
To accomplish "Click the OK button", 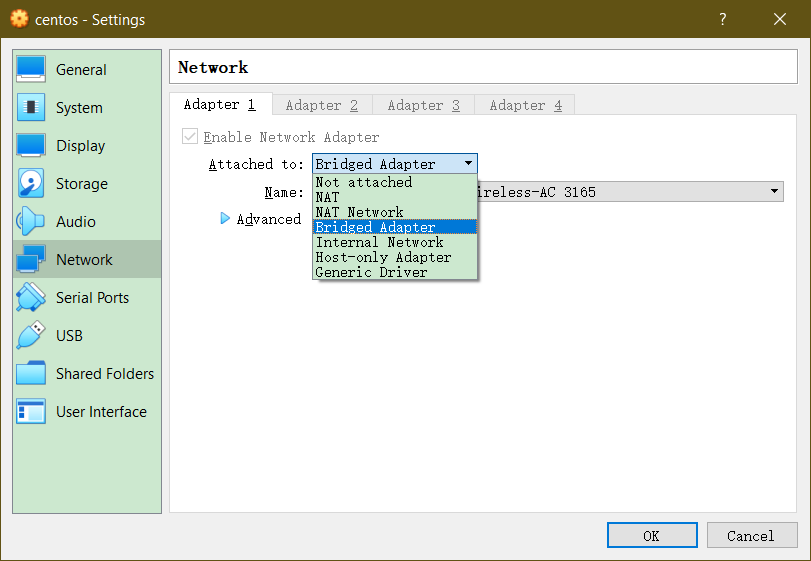I will pos(651,536).
